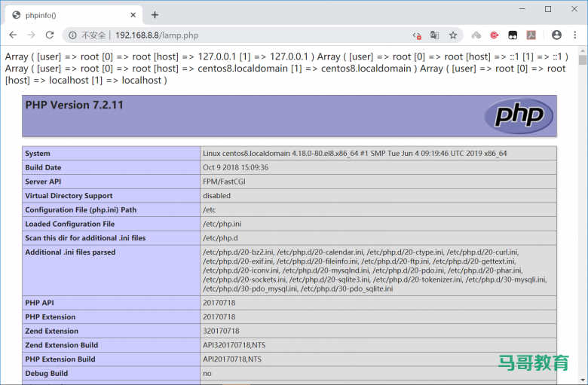The image size is (588, 385).
Task: Click the vertical scrollbar thumb
Action: pyautogui.click(x=583, y=60)
